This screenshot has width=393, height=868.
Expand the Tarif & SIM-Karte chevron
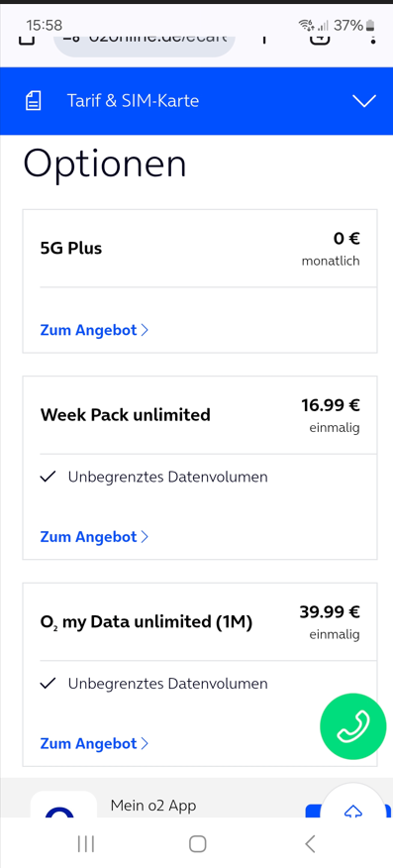[x=364, y=101]
